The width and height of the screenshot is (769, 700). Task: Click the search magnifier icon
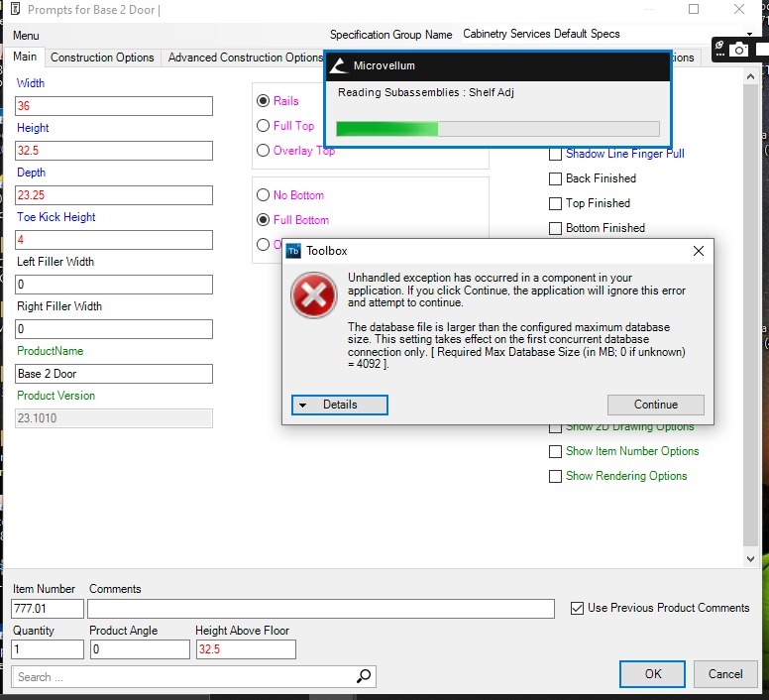(x=364, y=676)
